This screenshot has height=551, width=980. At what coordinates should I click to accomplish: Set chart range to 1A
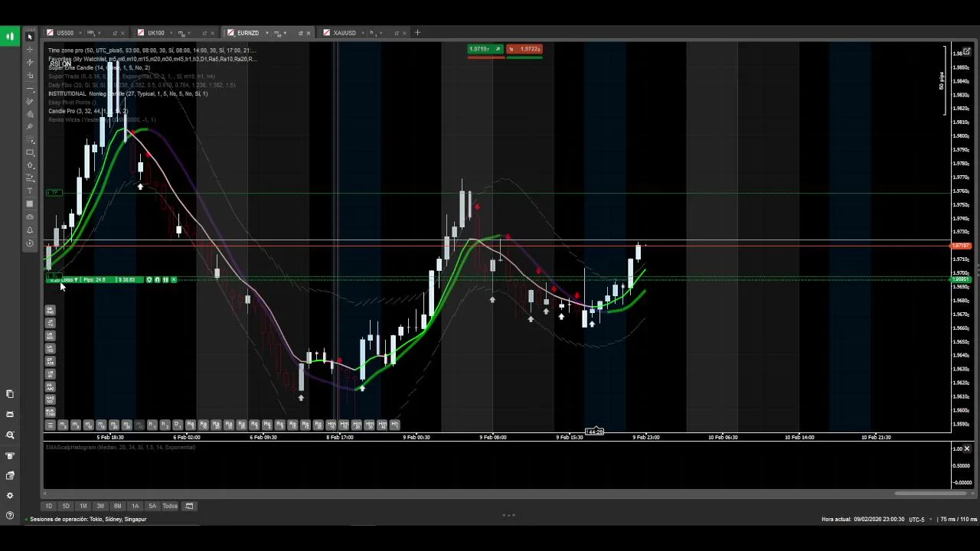(135, 506)
